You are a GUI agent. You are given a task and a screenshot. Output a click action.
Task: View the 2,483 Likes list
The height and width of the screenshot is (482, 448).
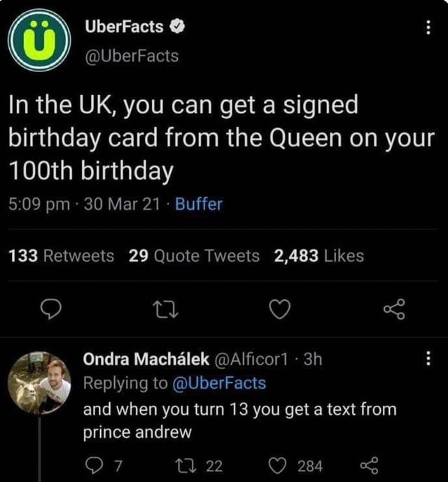(x=318, y=256)
